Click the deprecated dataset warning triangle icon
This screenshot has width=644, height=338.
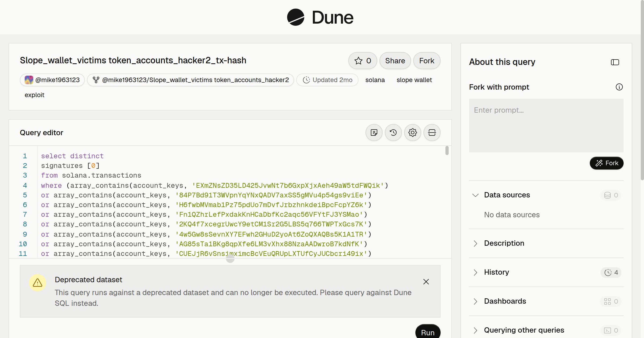38,282
